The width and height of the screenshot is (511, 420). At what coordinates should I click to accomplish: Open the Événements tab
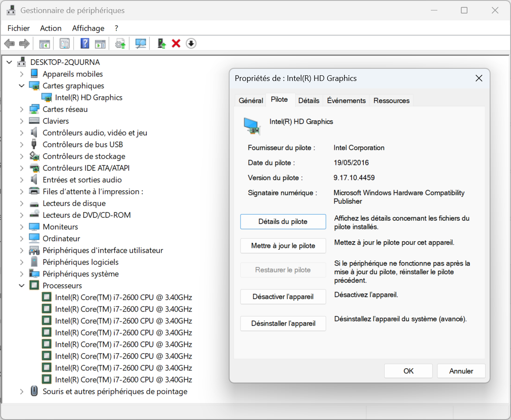pyautogui.click(x=346, y=101)
